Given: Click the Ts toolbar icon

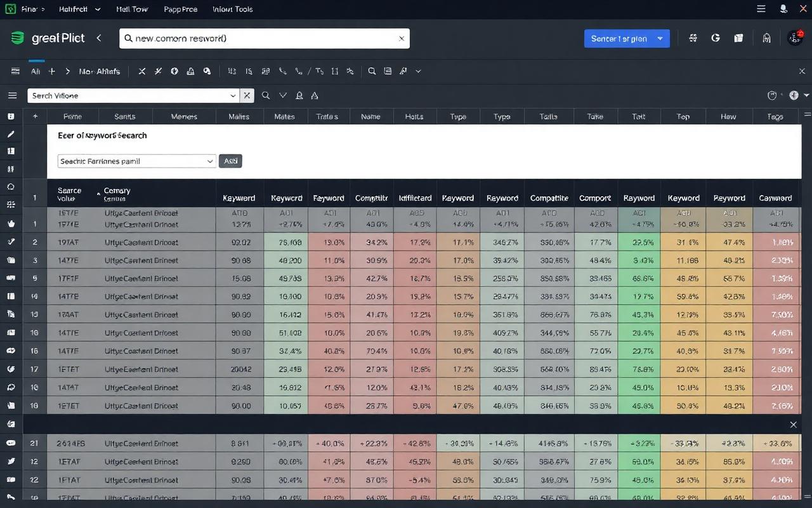Looking at the screenshot, I should click(319, 72).
